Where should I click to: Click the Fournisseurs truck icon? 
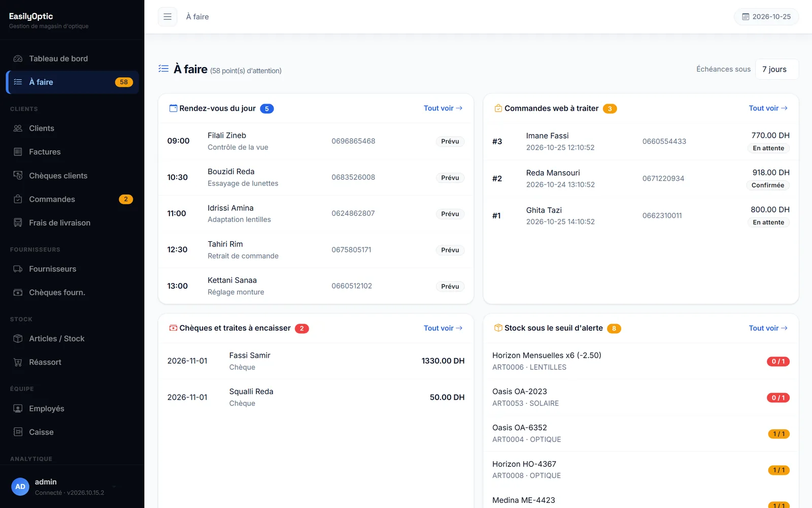tap(18, 269)
